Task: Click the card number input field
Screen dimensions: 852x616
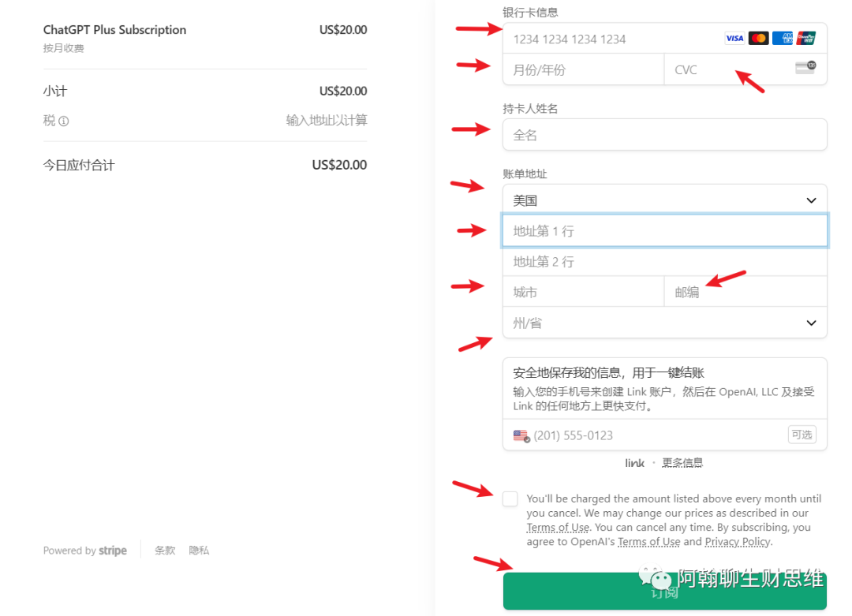Action: coord(611,39)
